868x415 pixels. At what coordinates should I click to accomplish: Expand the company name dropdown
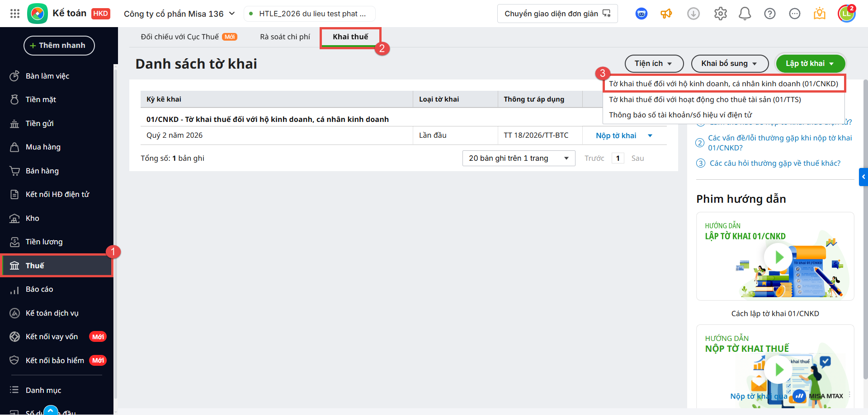tap(232, 14)
